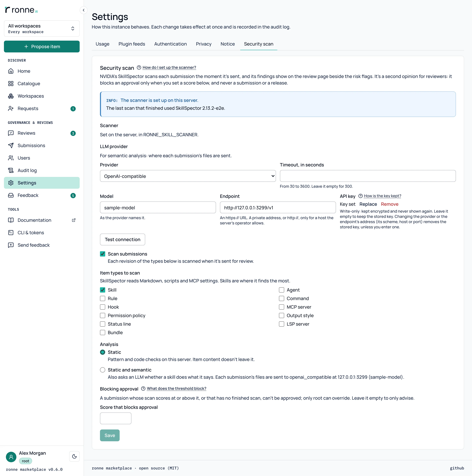
Task: Check the Hook item type
Action: (103, 307)
